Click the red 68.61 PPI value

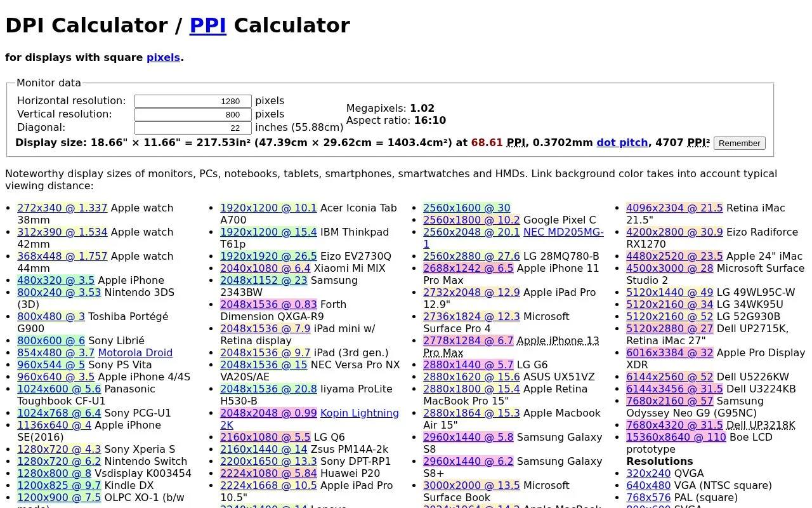487,142
